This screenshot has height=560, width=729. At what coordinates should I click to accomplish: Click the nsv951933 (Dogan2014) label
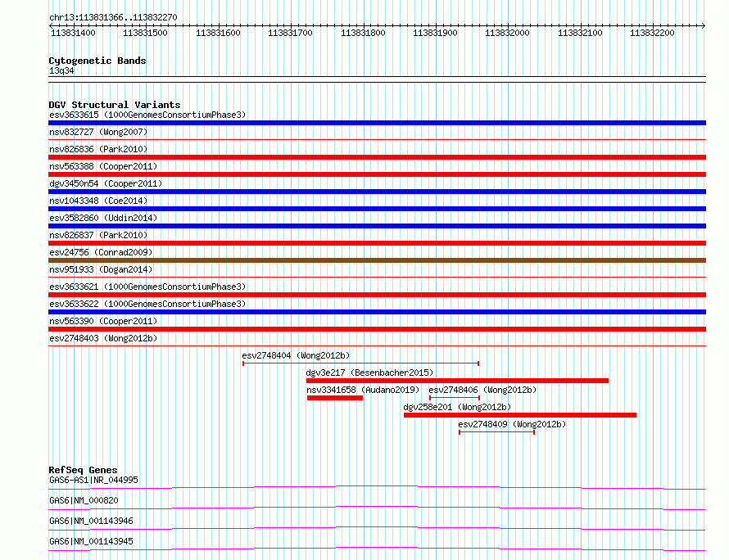pos(101,269)
